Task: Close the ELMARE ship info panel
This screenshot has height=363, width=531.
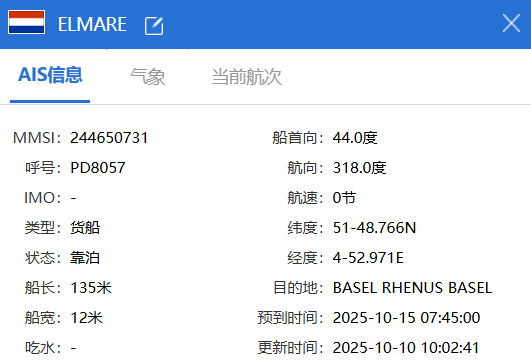Action: [x=511, y=23]
